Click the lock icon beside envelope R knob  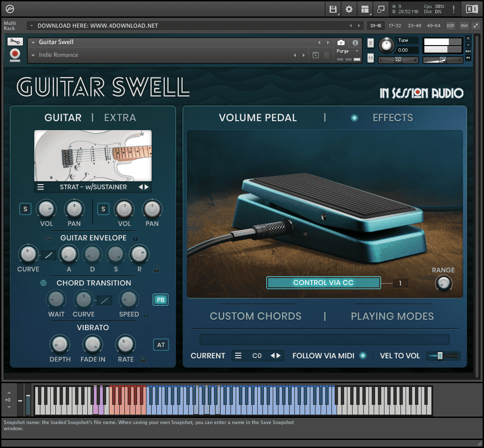[156, 269]
